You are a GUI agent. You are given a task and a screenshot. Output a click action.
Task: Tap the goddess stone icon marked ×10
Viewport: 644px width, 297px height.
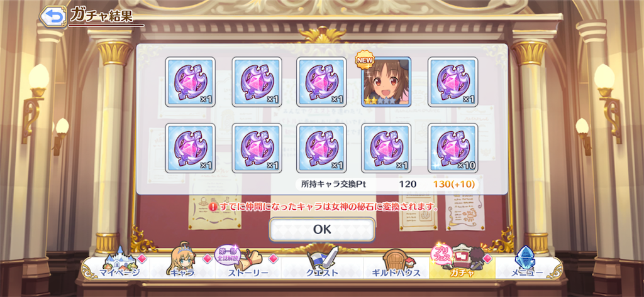pos(453,148)
